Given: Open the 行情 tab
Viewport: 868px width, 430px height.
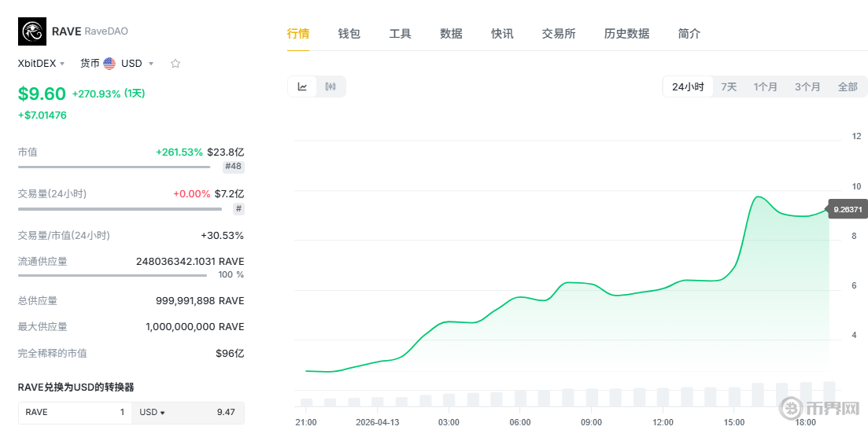Looking at the screenshot, I should 297,34.
